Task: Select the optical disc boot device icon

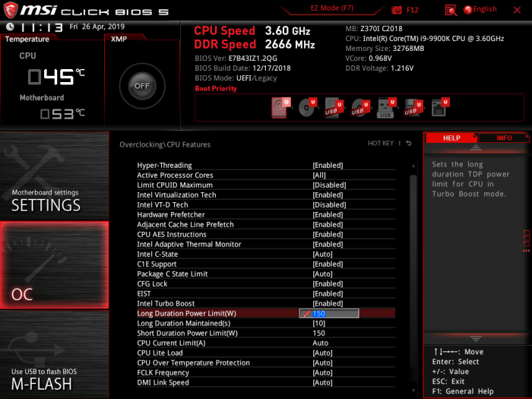Action: pyautogui.click(x=306, y=108)
